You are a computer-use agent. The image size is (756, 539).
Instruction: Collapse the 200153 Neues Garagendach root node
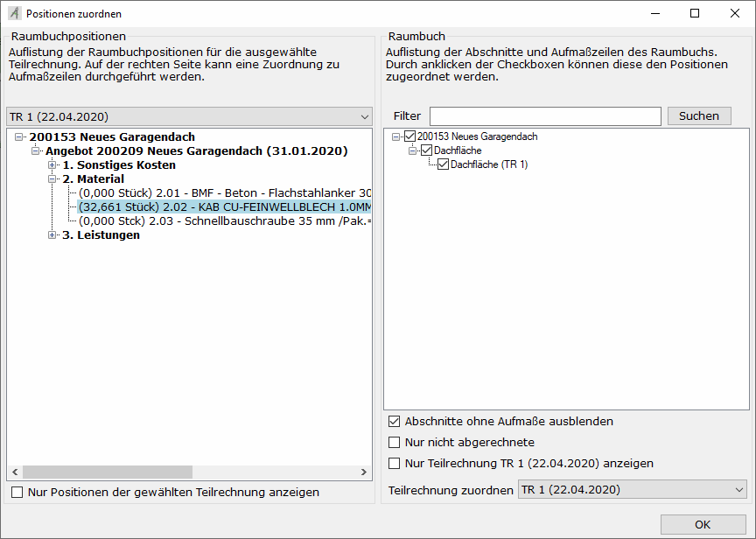tap(18, 136)
